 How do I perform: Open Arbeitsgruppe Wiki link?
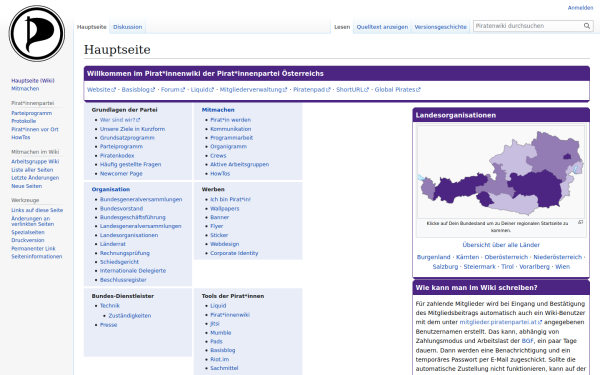point(35,161)
